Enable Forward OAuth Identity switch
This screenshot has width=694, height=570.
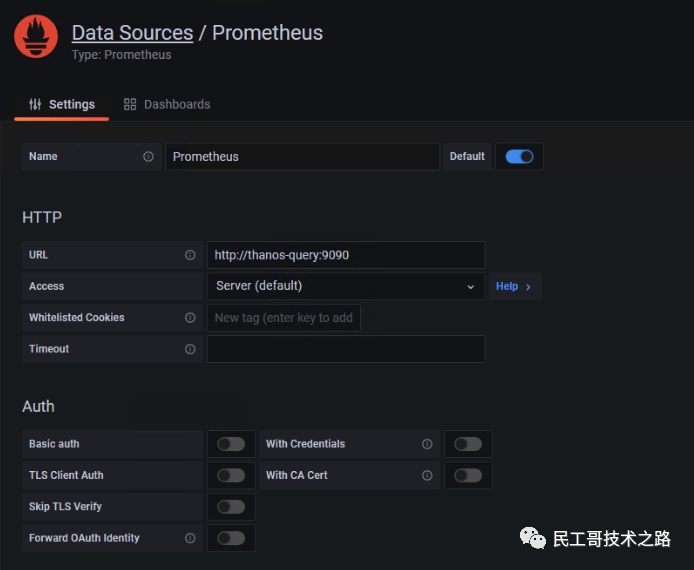tap(231, 538)
